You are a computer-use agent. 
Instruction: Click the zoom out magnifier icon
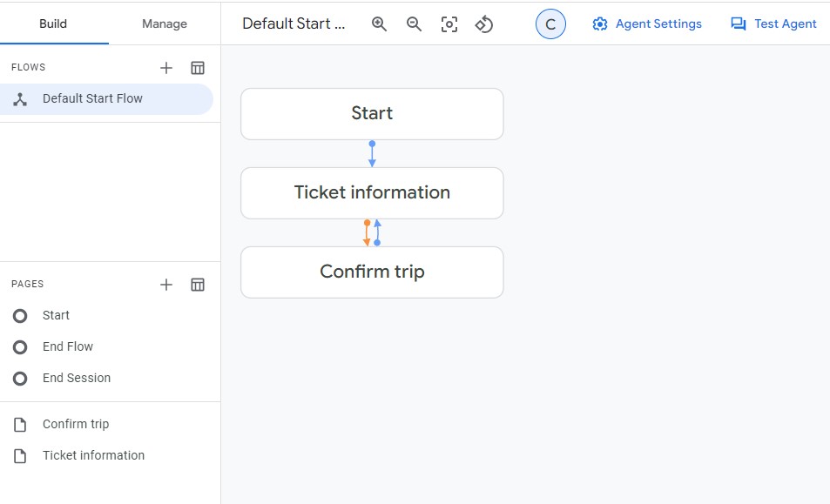click(414, 24)
